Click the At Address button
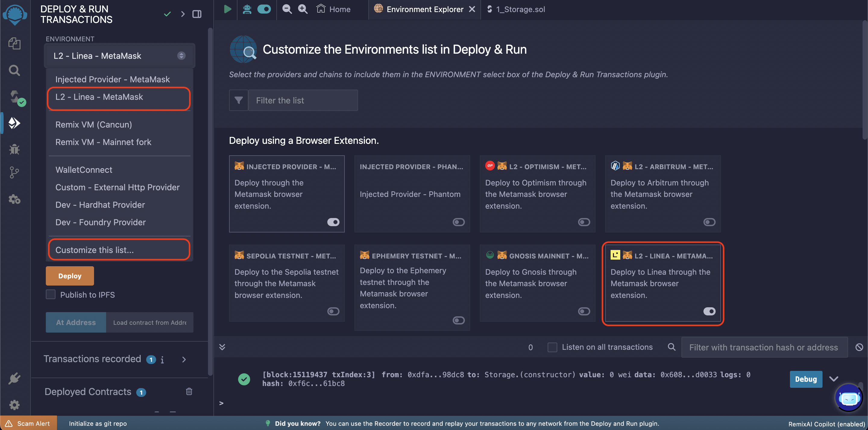Image resolution: width=868 pixels, height=430 pixels. coord(75,322)
